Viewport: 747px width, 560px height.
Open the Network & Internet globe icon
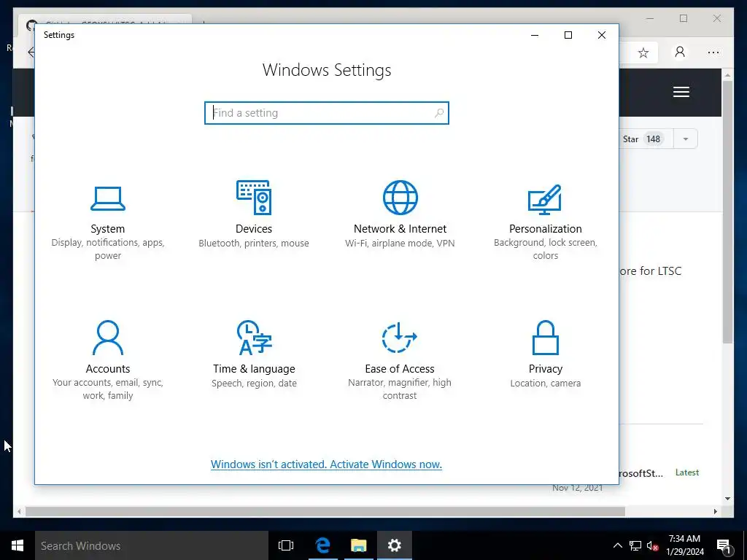click(400, 197)
